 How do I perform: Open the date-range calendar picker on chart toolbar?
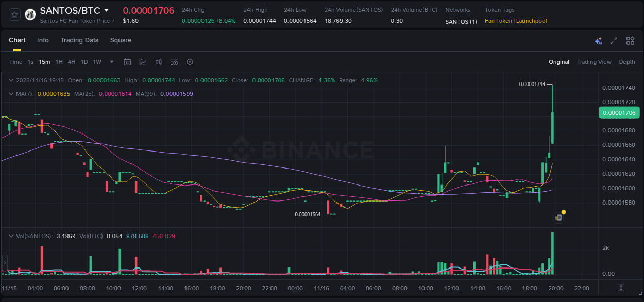127,62
